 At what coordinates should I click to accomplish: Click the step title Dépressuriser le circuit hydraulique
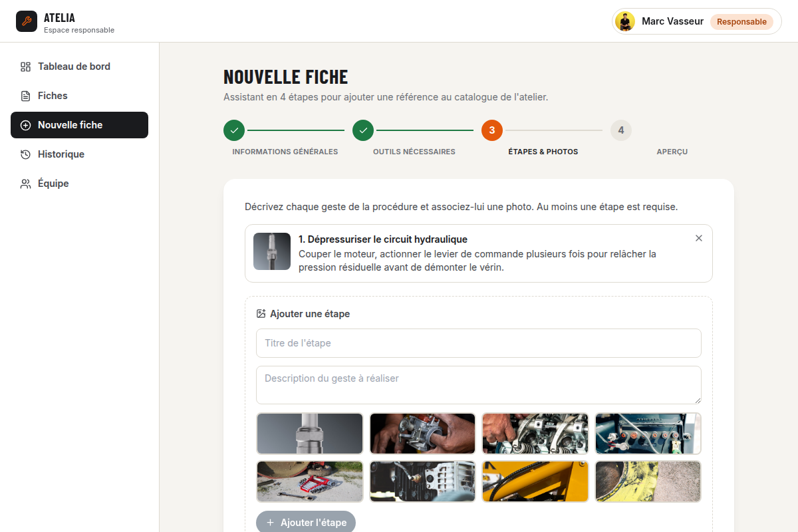pyautogui.click(x=383, y=239)
